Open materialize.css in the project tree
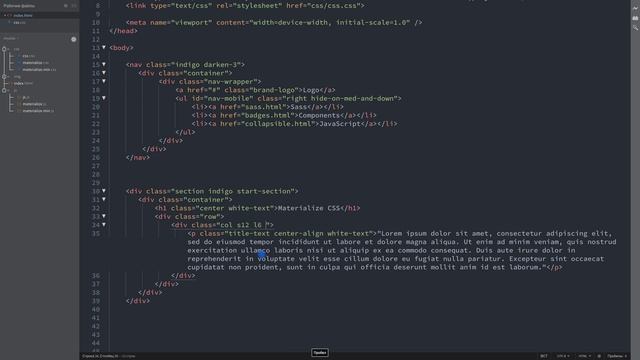Screen dimensions: 640x360 36,63
